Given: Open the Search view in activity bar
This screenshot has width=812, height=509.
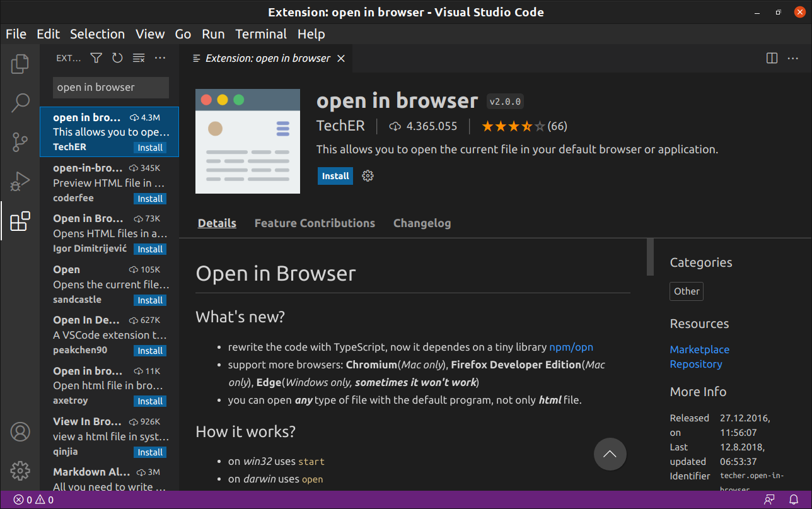Looking at the screenshot, I should point(20,103).
